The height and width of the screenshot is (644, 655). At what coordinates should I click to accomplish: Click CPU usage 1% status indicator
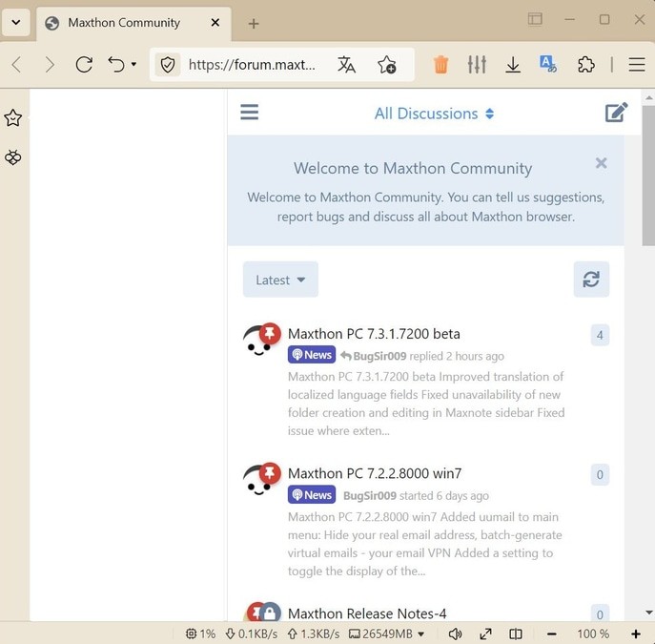tap(200, 634)
